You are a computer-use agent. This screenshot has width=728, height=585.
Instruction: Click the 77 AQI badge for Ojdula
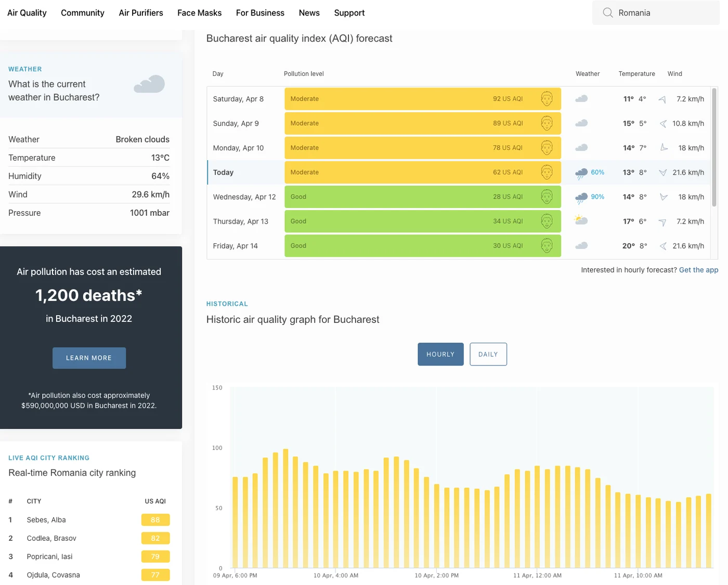point(155,575)
